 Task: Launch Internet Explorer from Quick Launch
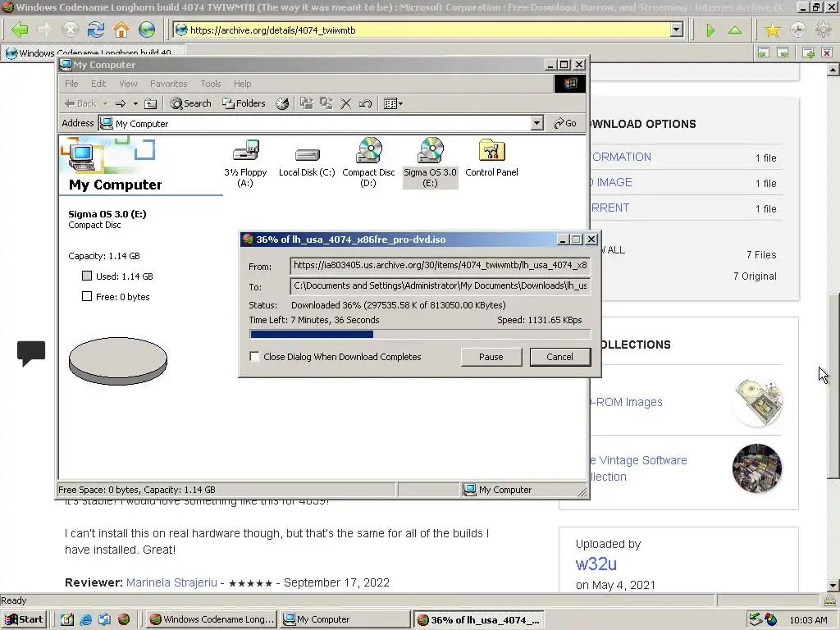(85, 619)
